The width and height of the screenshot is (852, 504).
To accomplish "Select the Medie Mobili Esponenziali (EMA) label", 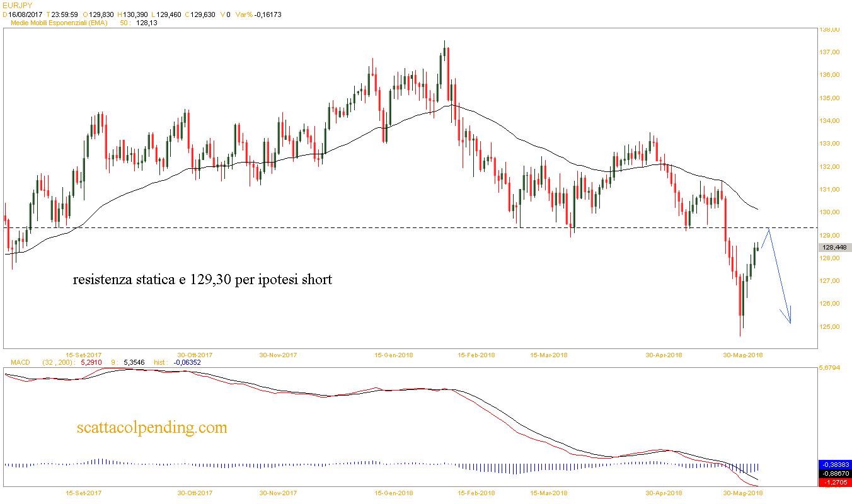I will click(59, 23).
